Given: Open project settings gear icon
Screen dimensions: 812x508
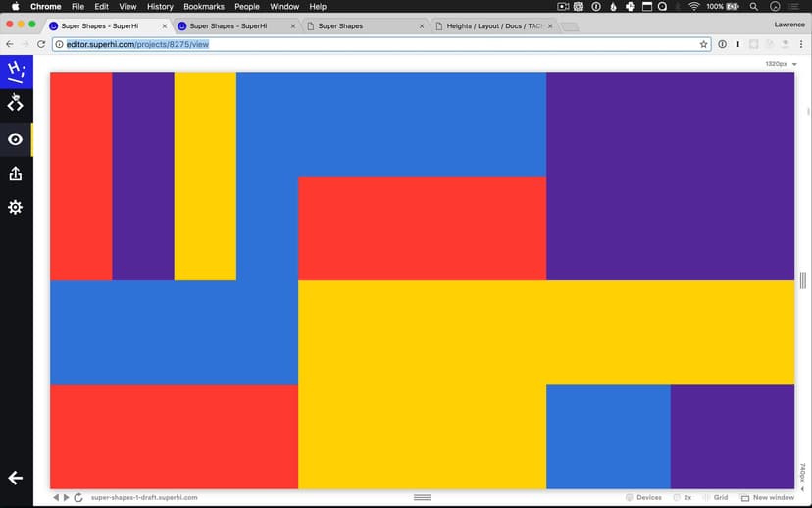Looking at the screenshot, I should 16,208.
